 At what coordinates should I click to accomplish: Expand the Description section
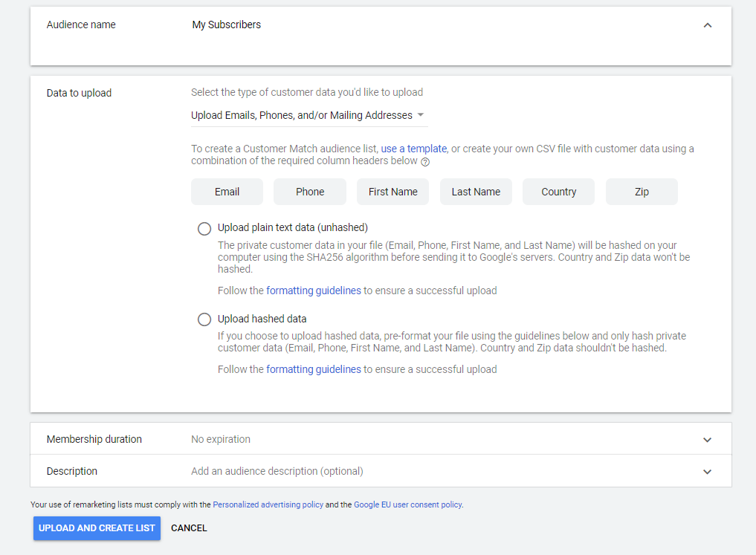[707, 472]
